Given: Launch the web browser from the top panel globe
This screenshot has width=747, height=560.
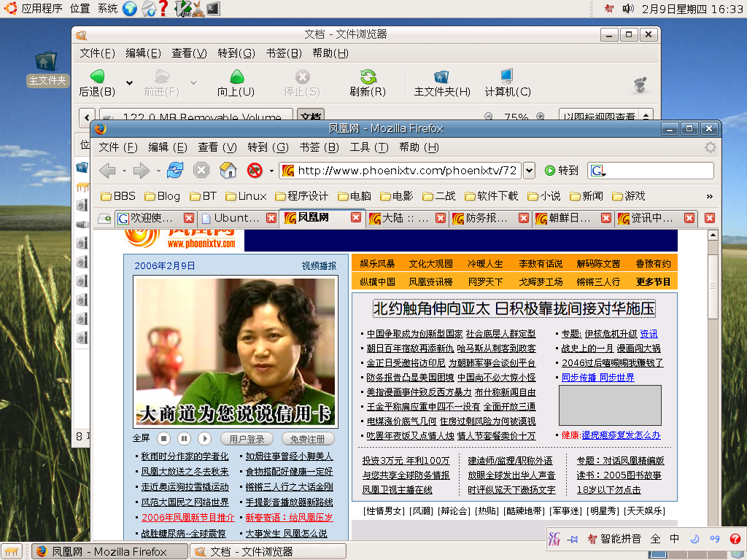Looking at the screenshot, I should (130, 9).
